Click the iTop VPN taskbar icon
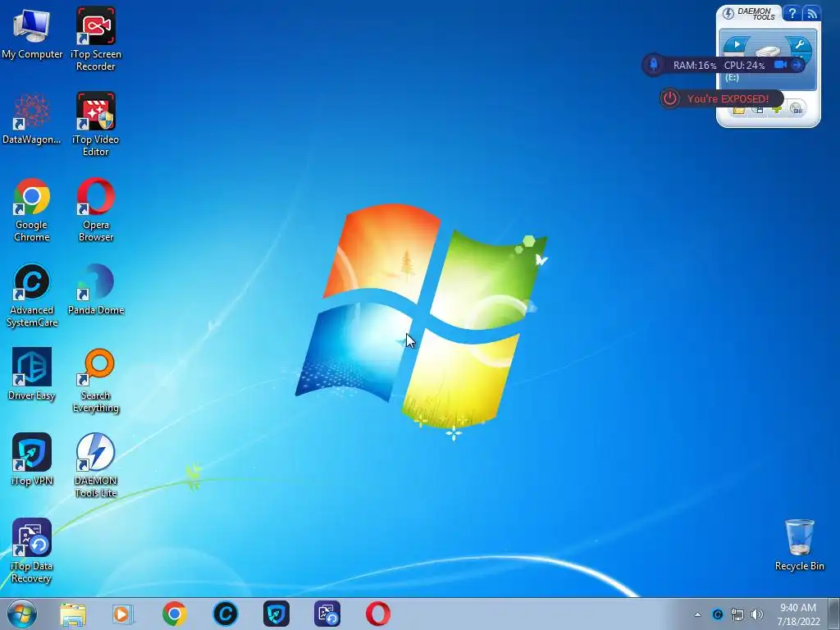The width and height of the screenshot is (840, 630). point(276,614)
